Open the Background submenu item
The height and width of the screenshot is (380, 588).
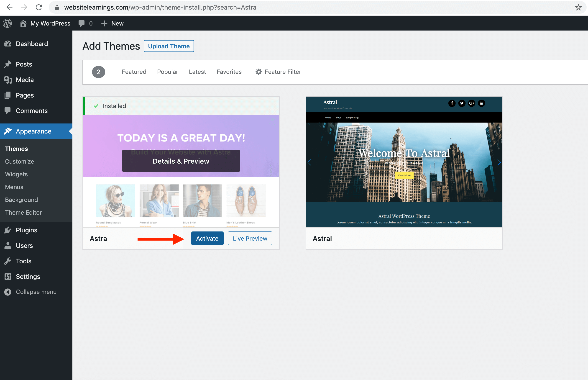[x=21, y=200]
